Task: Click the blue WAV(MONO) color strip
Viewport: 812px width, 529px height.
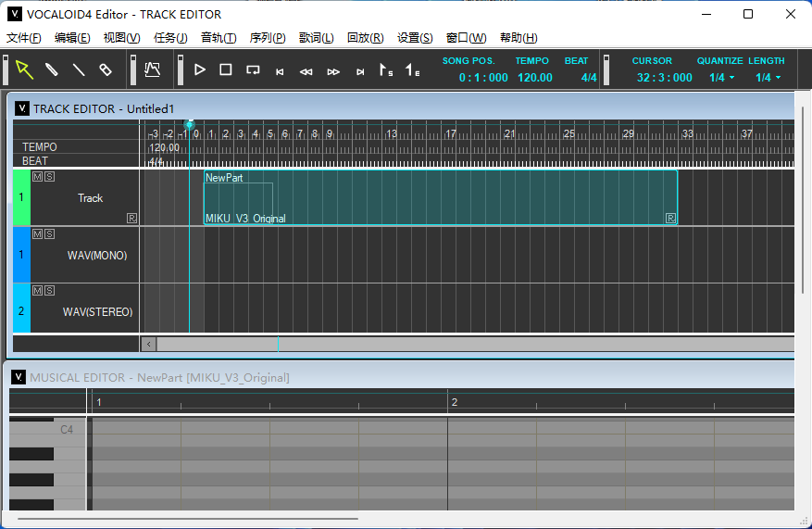Action: point(21,255)
